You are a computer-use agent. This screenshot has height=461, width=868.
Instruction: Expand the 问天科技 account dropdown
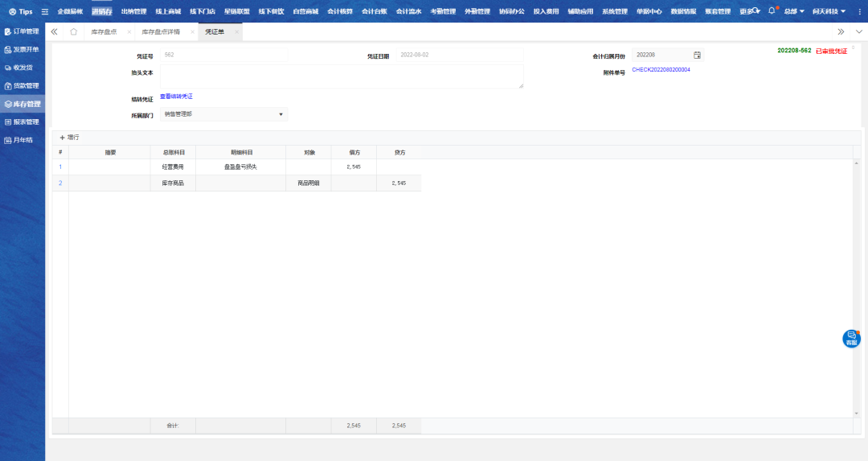coord(828,11)
